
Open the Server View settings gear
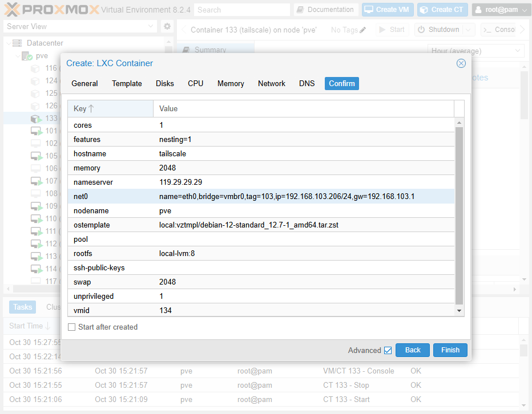point(167,26)
